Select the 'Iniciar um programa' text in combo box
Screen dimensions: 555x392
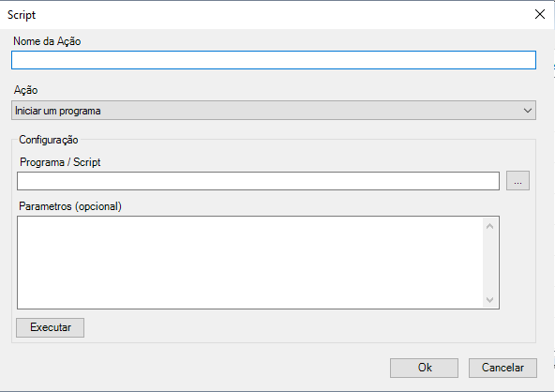pos(58,111)
